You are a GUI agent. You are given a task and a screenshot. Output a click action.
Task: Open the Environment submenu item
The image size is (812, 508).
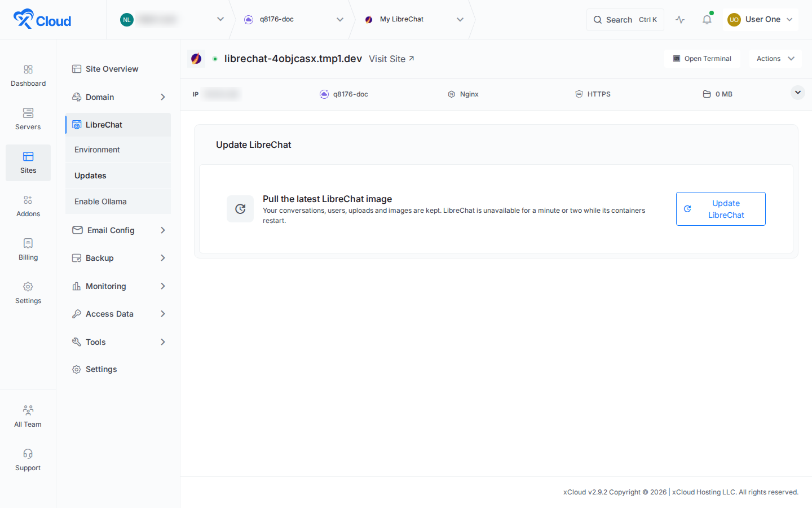[118, 150]
